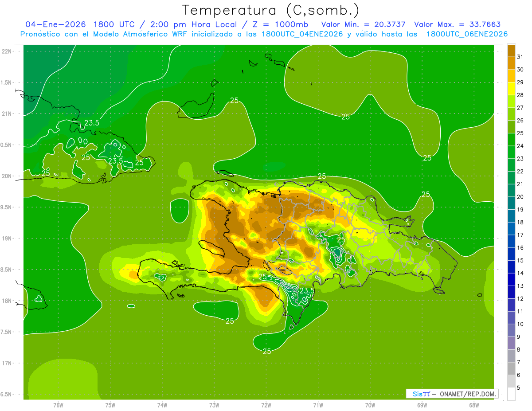Click "Valor Min. = 20.3737"

pos(364,24)
